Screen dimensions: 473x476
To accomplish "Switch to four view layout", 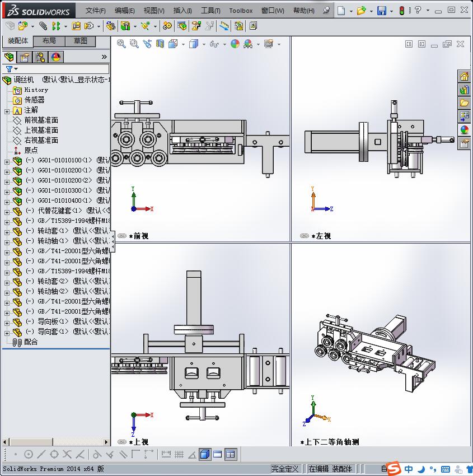I will [231, 455].
